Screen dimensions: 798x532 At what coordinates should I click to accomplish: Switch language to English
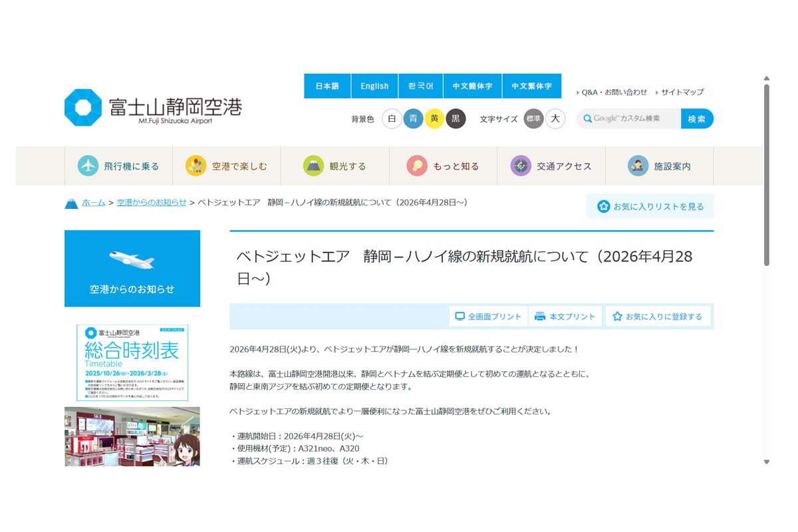tap(374, 86)
